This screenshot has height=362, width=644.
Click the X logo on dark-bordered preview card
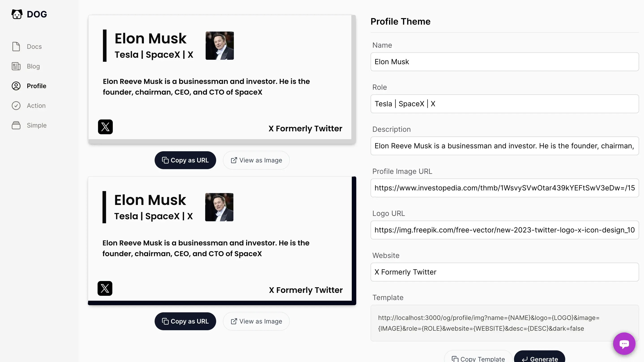(x=105, y=288)
